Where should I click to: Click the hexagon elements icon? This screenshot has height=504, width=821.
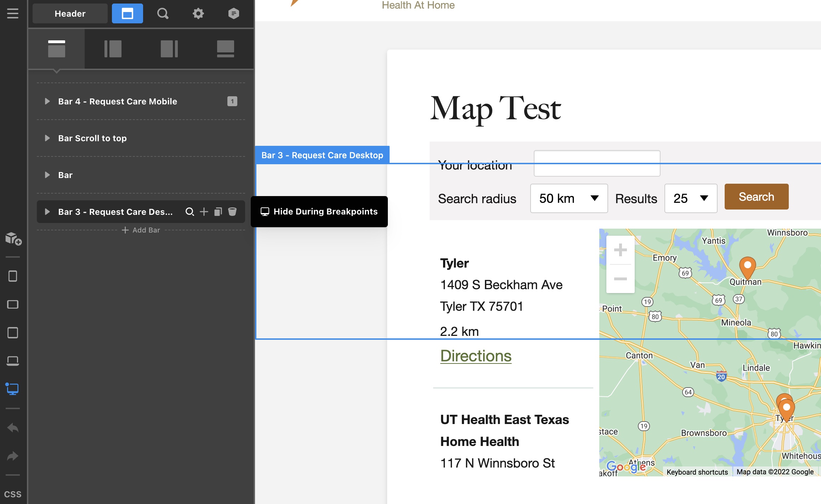pyautogui.click(x=233, y=13)
